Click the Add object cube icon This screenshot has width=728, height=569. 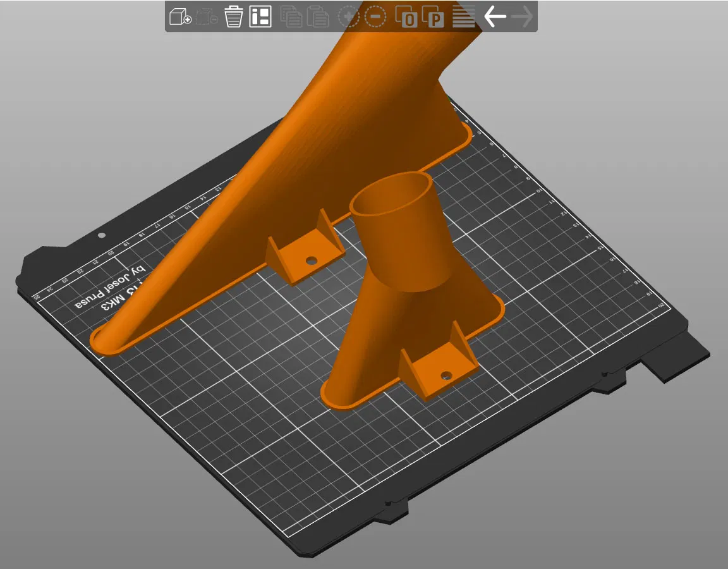click(180, 16)
